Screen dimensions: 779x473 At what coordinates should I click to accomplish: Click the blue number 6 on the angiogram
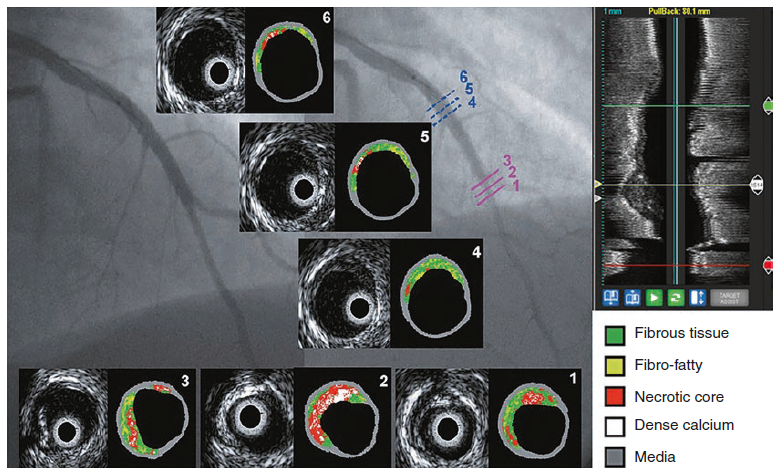click(x=464, y=77)
